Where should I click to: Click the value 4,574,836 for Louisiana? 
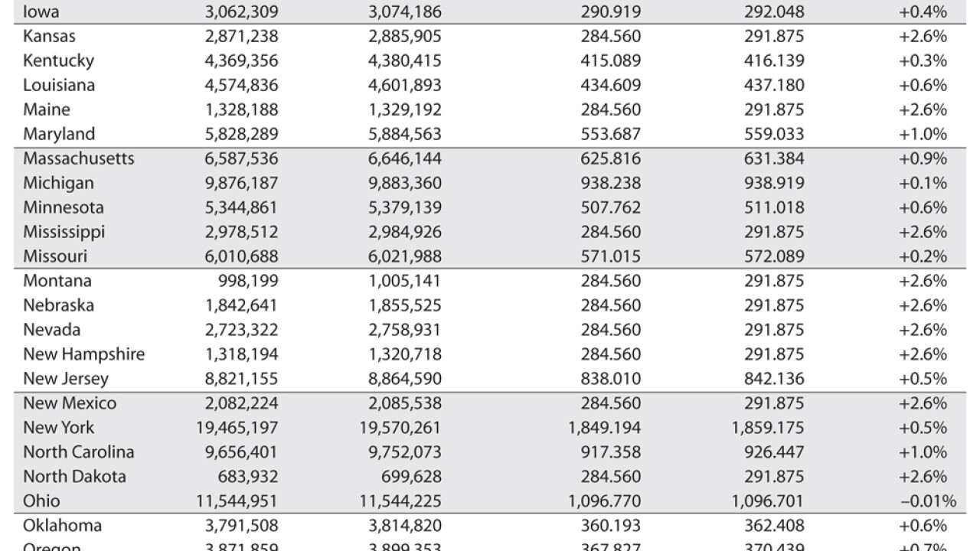(240, 85)
